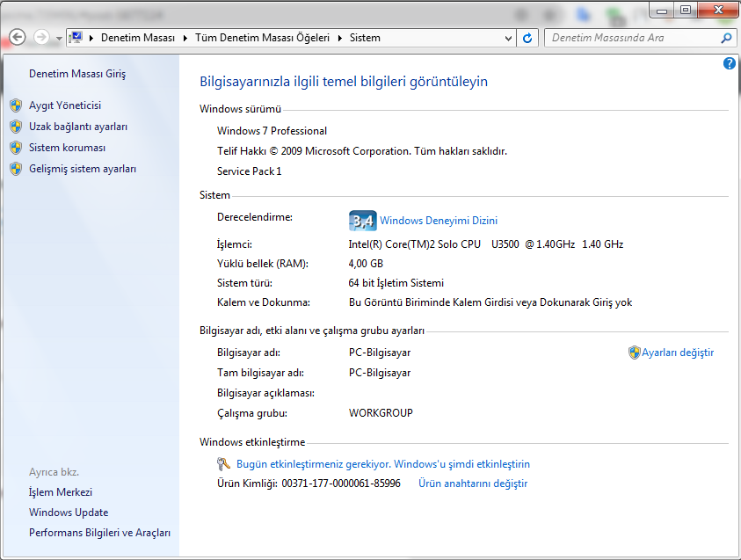The width and height of the screenshot is (741, 560).
Task: Open the recent pages dropdown arrow
Action: coord(59,39)
